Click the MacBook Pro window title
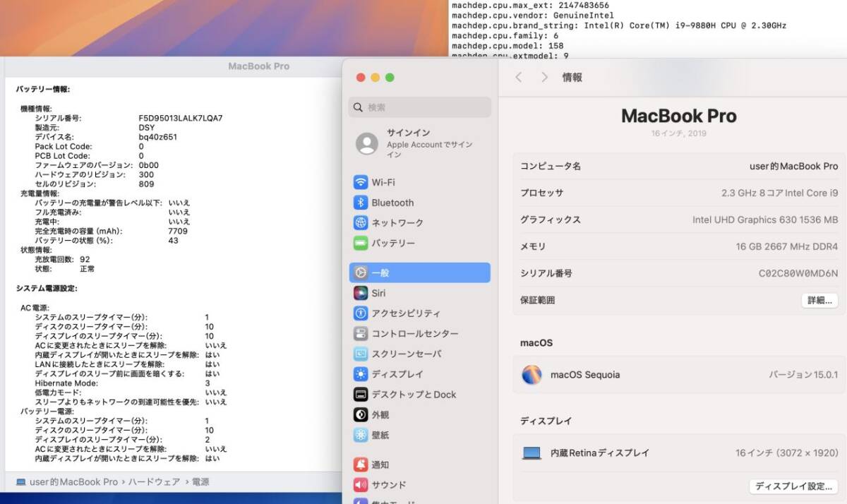Screen dimensions: 847x504 pyautogui.click(x=258, y=66)
